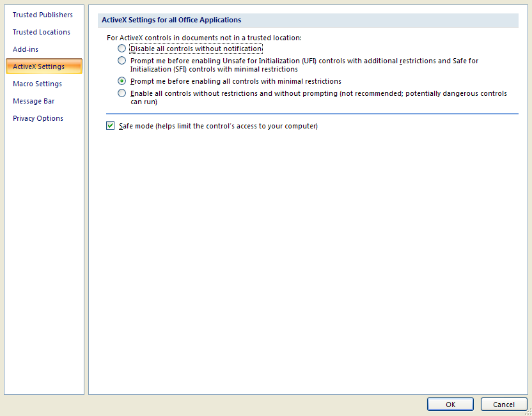Open the Message Bar section
The image size is (532, 416).
click(x=34, y=101)
